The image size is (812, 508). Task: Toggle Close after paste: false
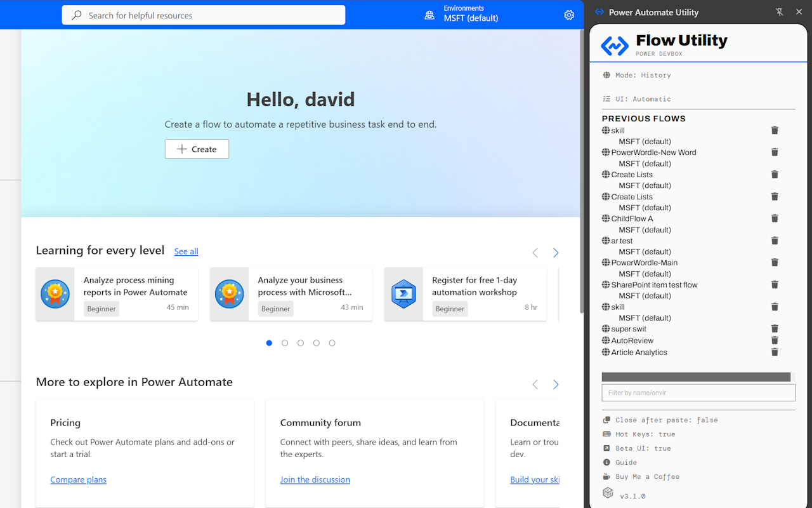pyautogui.click(x=660, y=420)
